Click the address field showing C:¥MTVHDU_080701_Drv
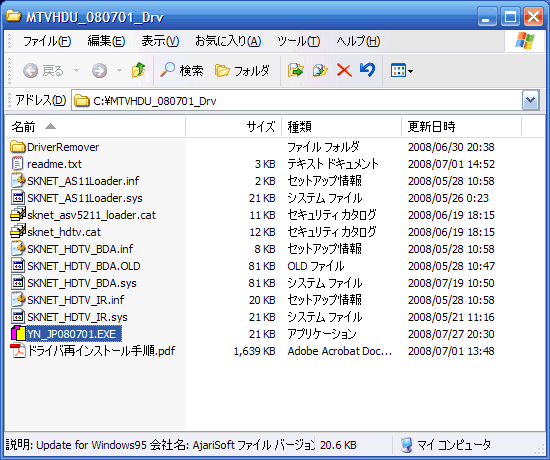The image size is (550, 460). coord(297,101)
